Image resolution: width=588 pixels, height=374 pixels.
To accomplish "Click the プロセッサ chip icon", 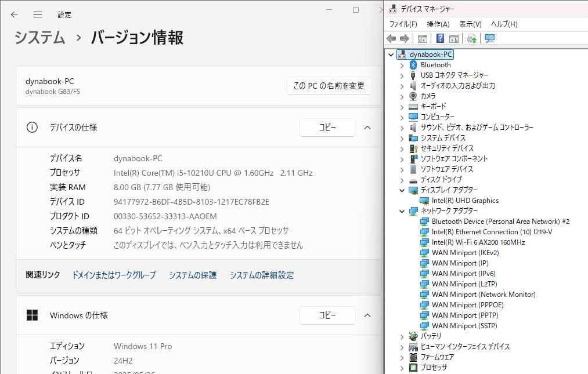I will pos(413,367).
